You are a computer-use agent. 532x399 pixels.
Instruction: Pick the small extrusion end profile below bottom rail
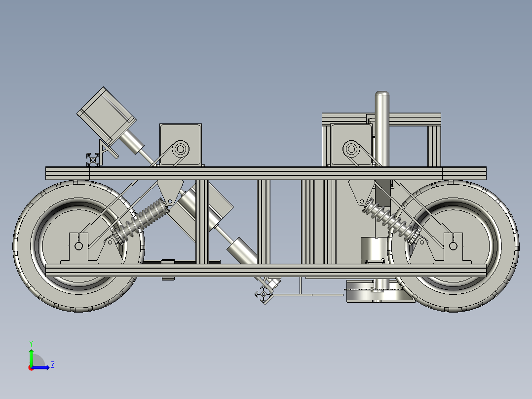pyautogui.click(x=264, y=295)
